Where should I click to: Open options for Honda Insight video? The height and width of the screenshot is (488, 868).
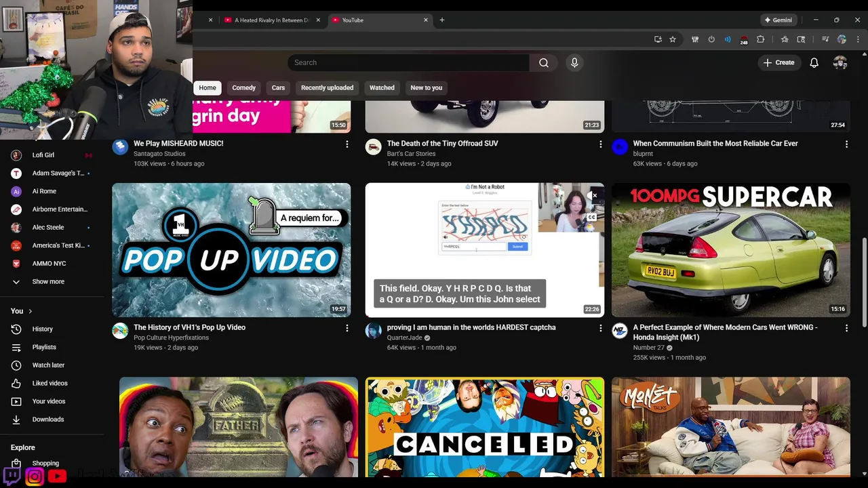click(846, 328)
